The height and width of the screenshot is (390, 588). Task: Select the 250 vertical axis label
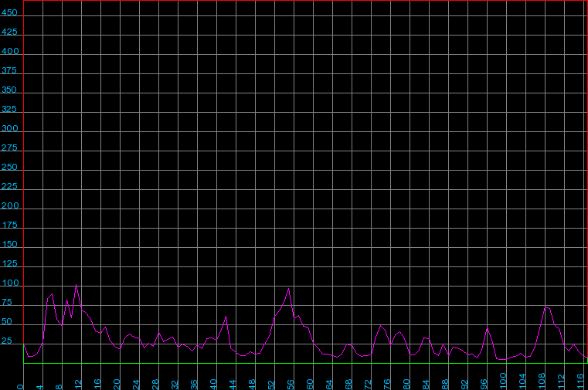coord(9,167)
